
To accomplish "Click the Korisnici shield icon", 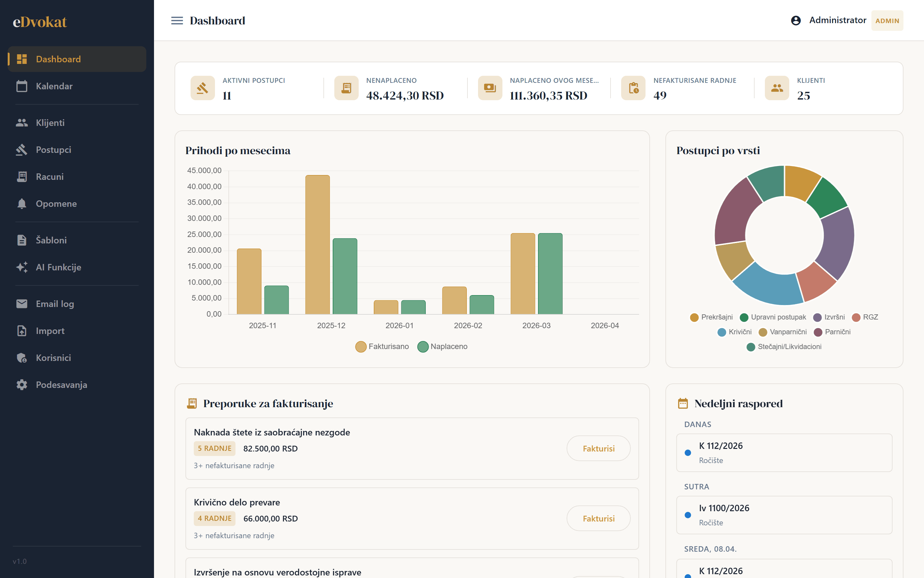I will coord(22,357).
